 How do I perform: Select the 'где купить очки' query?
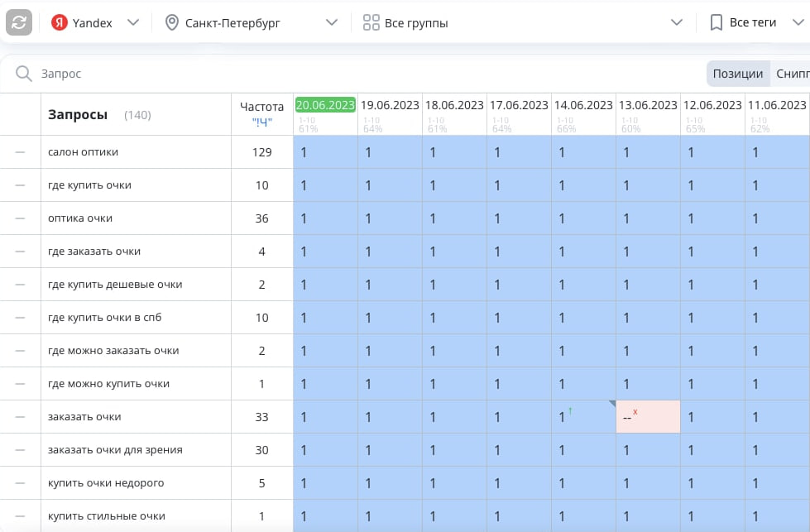pyautogui.click(x=89, y=185)
